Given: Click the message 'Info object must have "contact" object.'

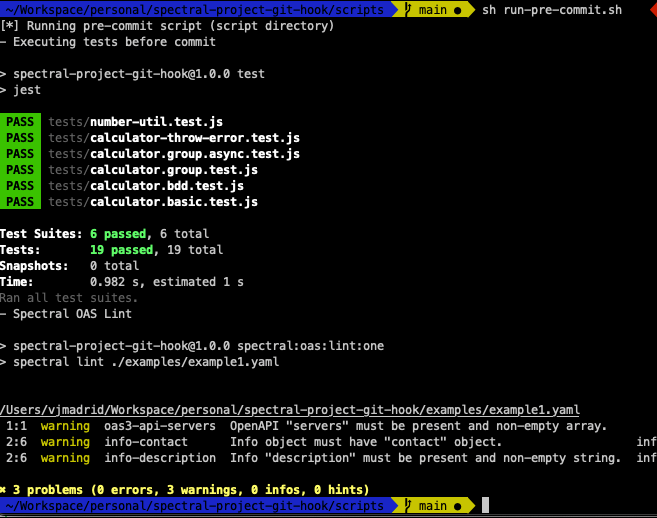Looking at the screenshot, I should point(366,442).
